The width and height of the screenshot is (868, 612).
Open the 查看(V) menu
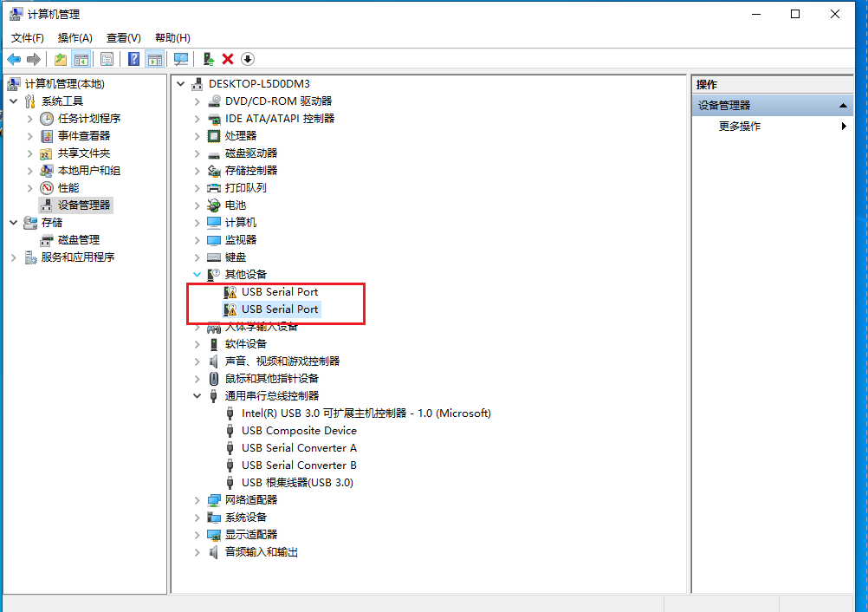click(x=123, y=38)
